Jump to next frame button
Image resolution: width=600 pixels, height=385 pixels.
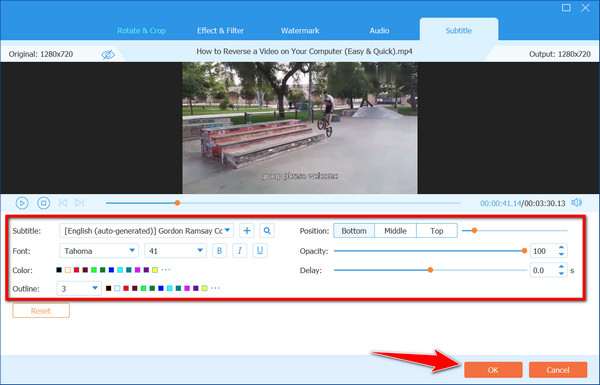pos(79,202)
